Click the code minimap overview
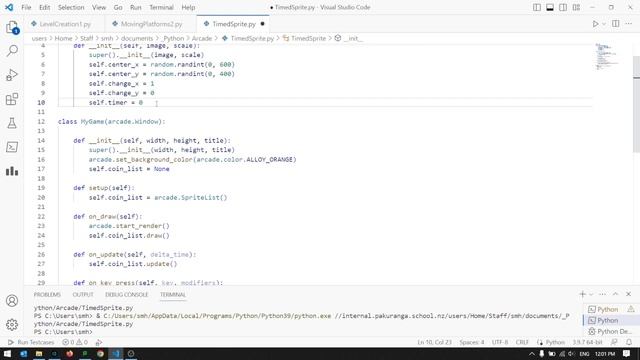640x360 pixels. click(606, 56)
